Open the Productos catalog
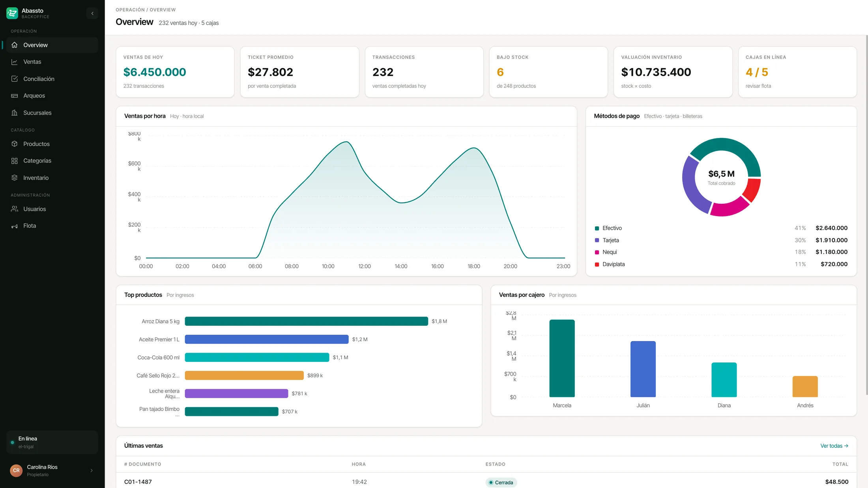 coord(52,144)
